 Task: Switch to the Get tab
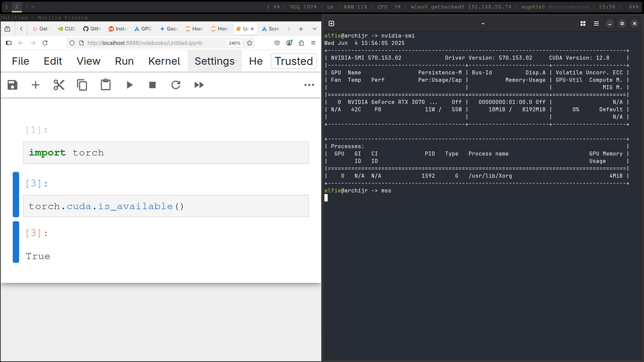tap(41, 28)
